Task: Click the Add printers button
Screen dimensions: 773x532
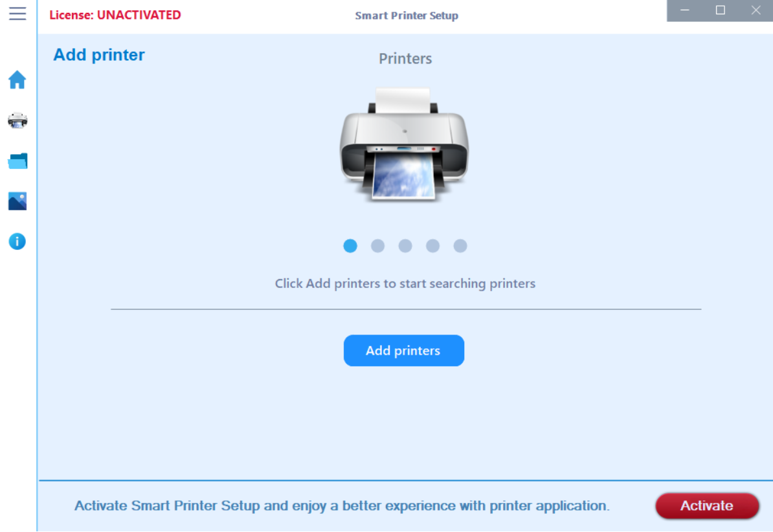Action: coord(404,350)
